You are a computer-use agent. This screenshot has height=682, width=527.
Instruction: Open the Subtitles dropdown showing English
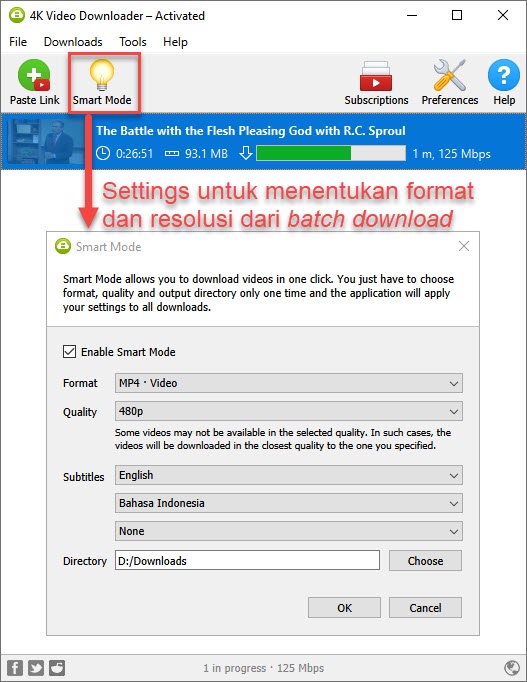tap(289, 475)
